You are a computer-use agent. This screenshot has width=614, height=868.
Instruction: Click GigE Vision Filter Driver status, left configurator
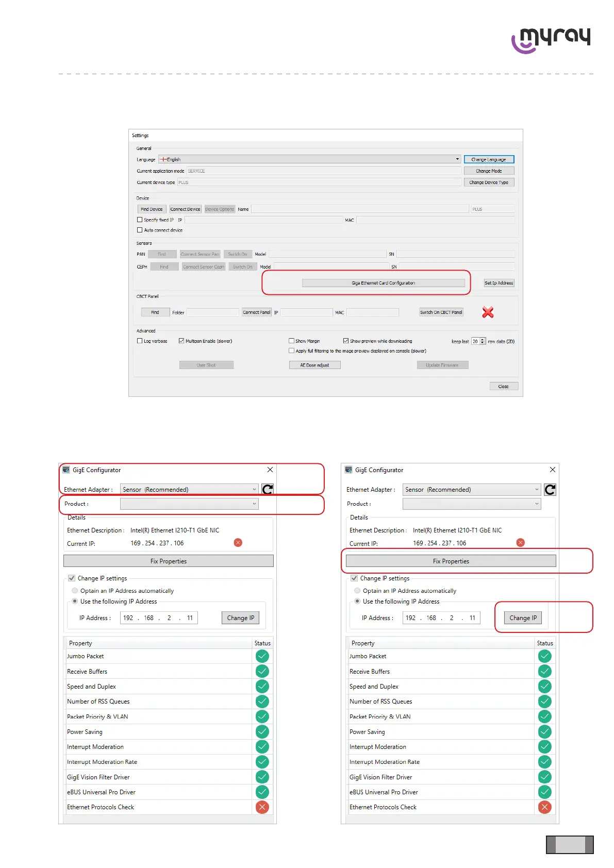click(x=262, y=777)
